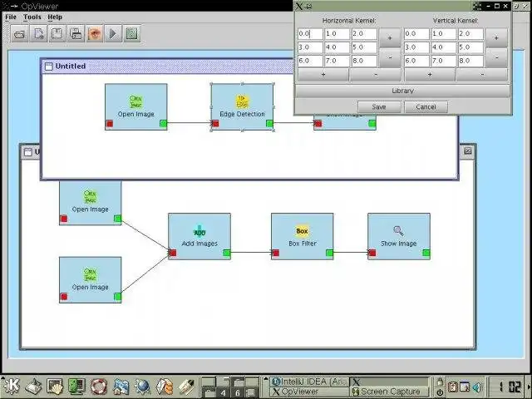Click the green help book toolbar icon
The image size is (532, 399).
tap(131, 34)
